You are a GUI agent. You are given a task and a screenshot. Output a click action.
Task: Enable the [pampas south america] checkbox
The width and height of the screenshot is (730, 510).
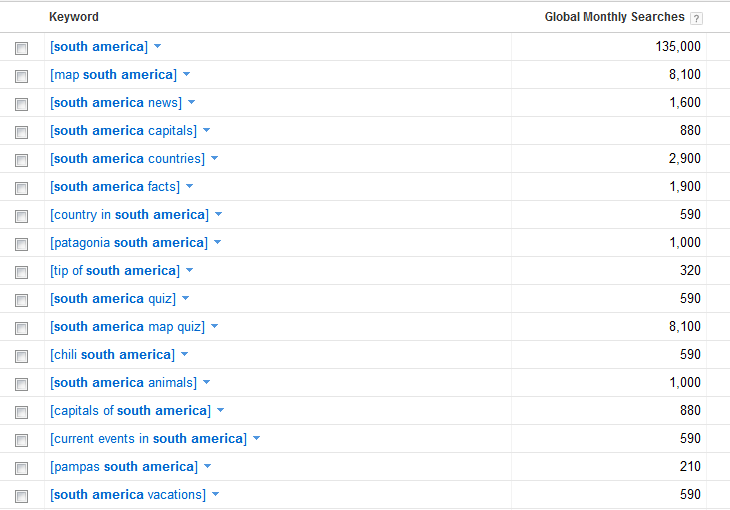pos(21,468)
